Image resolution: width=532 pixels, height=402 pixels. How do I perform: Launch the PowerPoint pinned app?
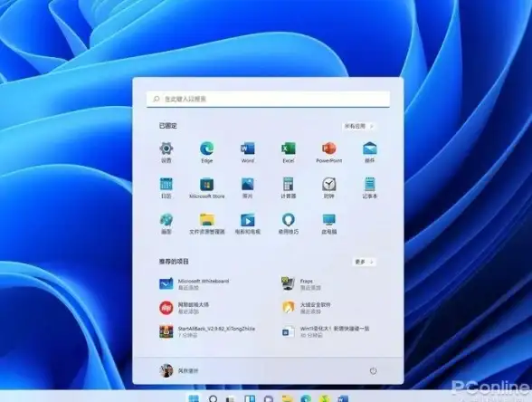[x=328, y=152]
